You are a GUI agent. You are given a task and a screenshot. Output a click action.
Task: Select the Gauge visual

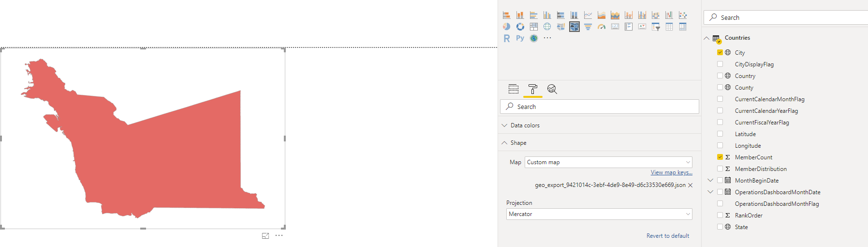[601, 27]
